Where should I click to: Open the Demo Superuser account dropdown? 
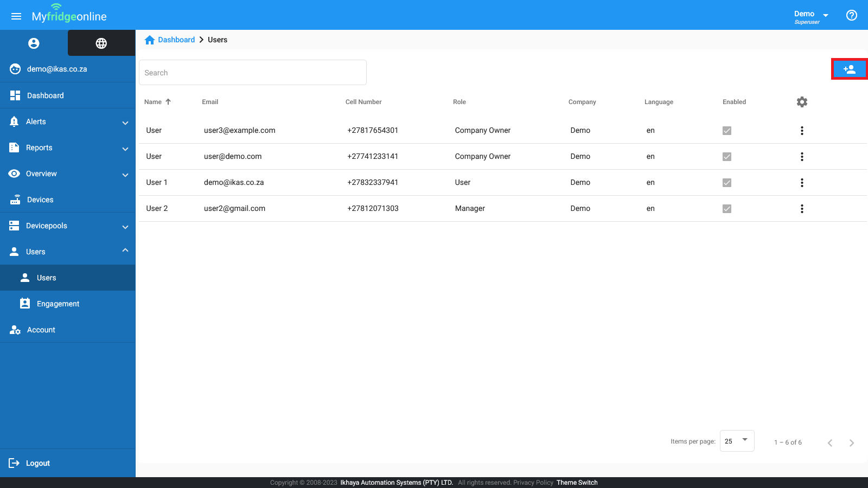[x=811, y=17]
